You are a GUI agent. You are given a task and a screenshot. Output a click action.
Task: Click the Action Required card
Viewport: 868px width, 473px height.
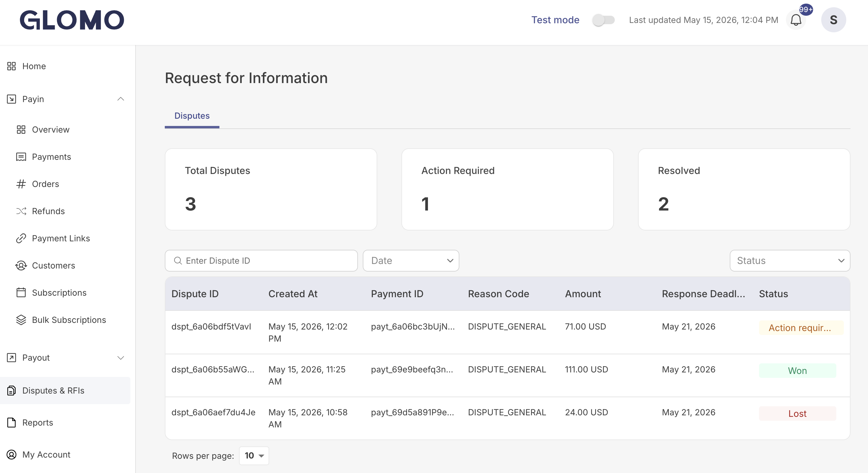507,189
